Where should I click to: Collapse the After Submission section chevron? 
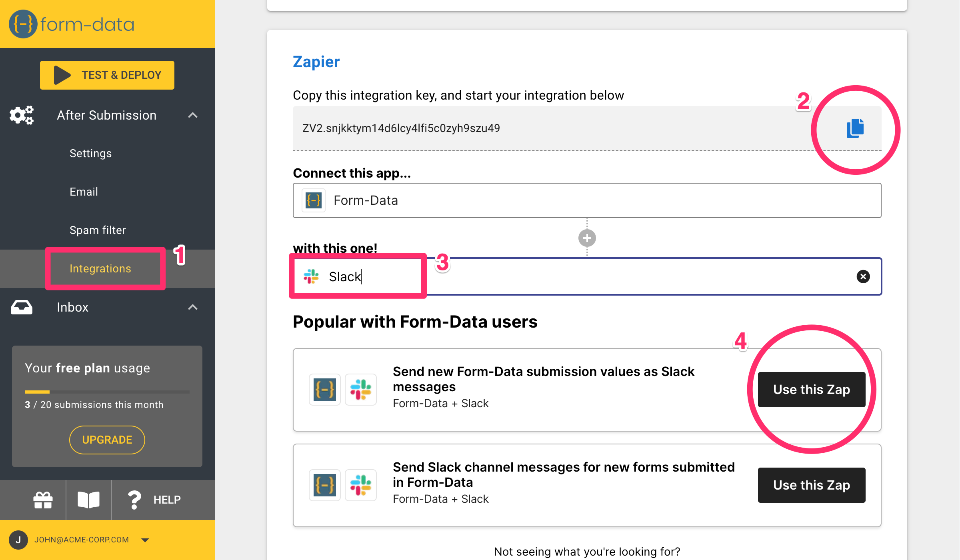(x=193, y=115)
